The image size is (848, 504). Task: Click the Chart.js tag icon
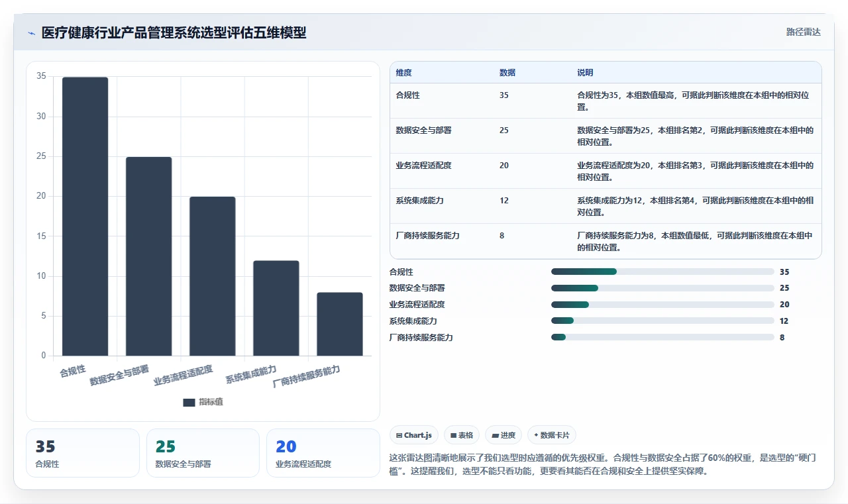399,435
